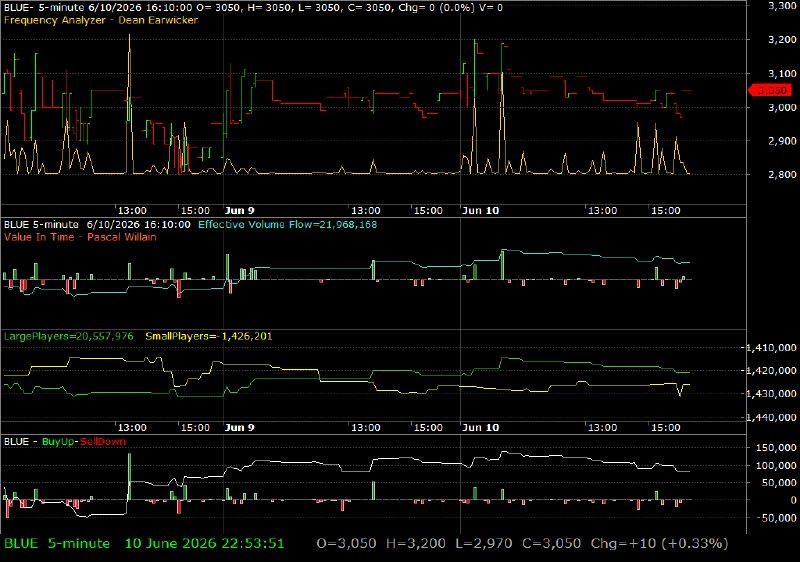Click the 1,430,000 axis label

pyautogui.click(x=771, y=394)
